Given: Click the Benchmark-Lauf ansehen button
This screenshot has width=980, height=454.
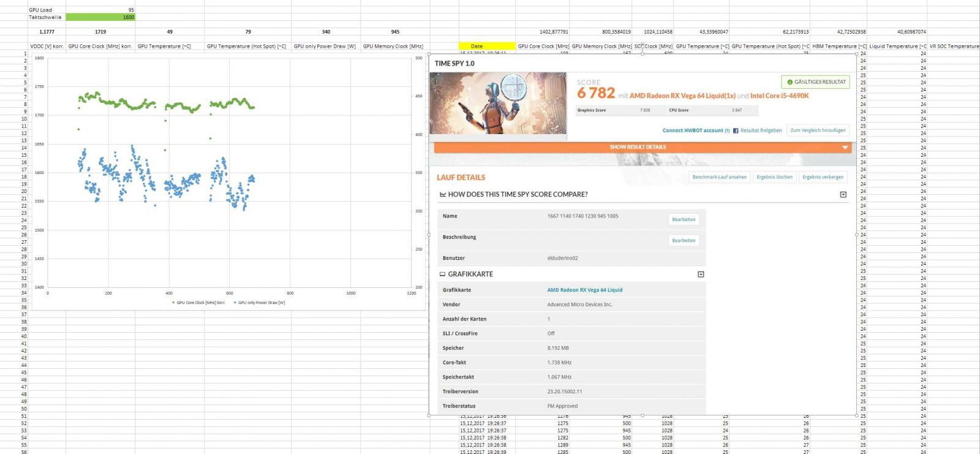Looking at the screenshot, I should tap(720, 177).
